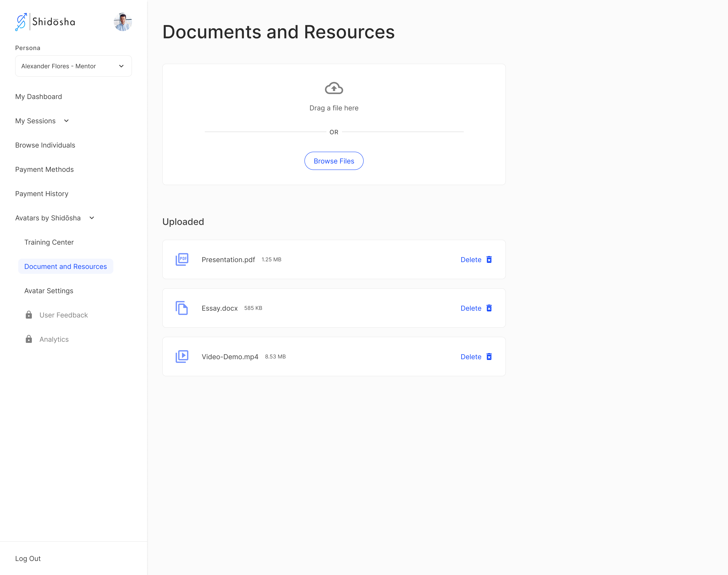This screenshot has width=728, height=575.
Task: Click the Shidōsha logo
Action: [45, 22]
